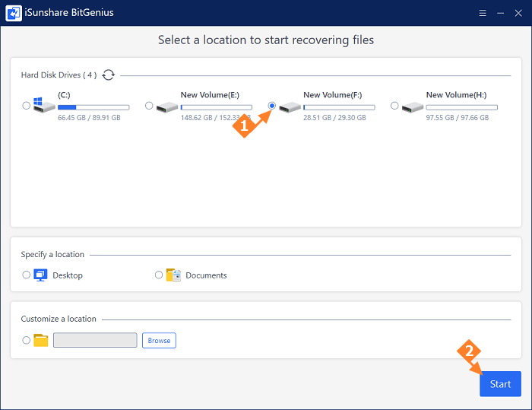Click the 97.55 GB / 97.66 GB text
This screenshot has height=410, width=532.
click(x=458, y=118)
